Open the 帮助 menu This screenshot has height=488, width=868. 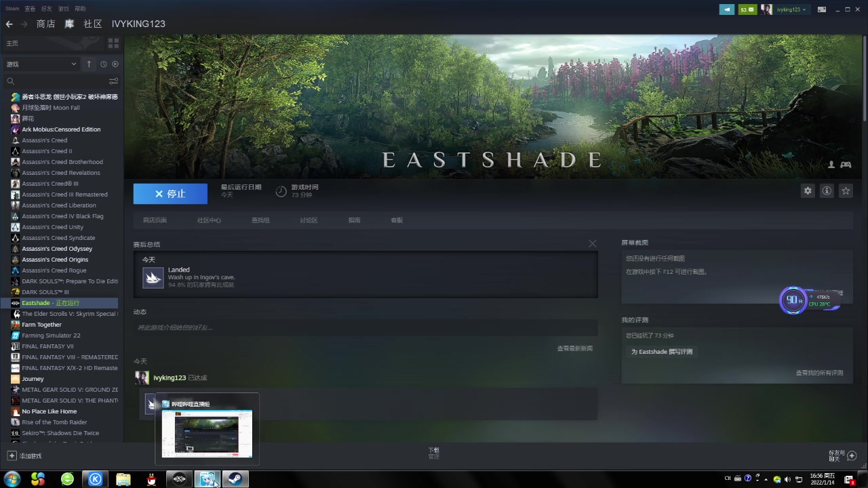point(80,9)
